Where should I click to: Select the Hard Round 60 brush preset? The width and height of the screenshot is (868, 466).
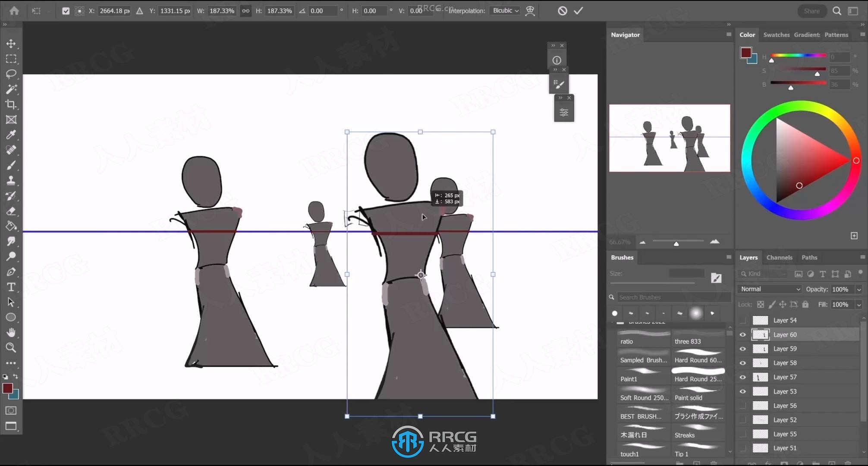[x=698, y=356]
